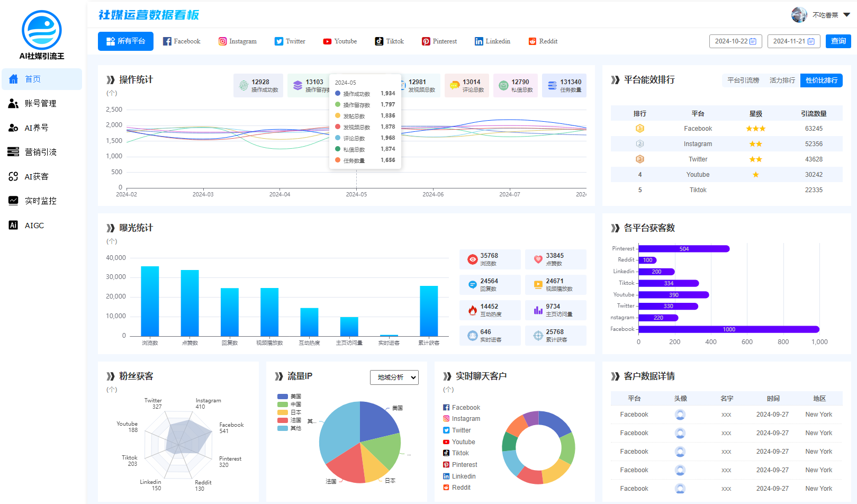Viewport: 857px width, 504px height.
Task: Click the 12790 私信总数 stat card
Action: 516,85
